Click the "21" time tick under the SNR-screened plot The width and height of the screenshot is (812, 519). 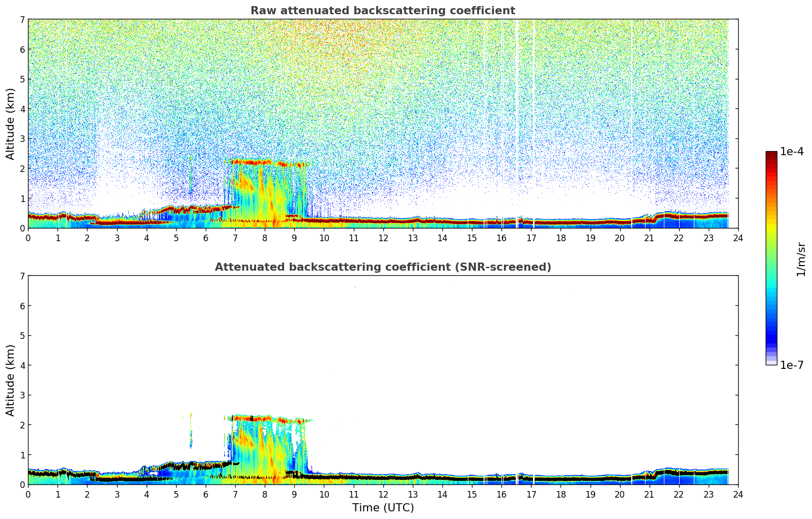(649, 494)
